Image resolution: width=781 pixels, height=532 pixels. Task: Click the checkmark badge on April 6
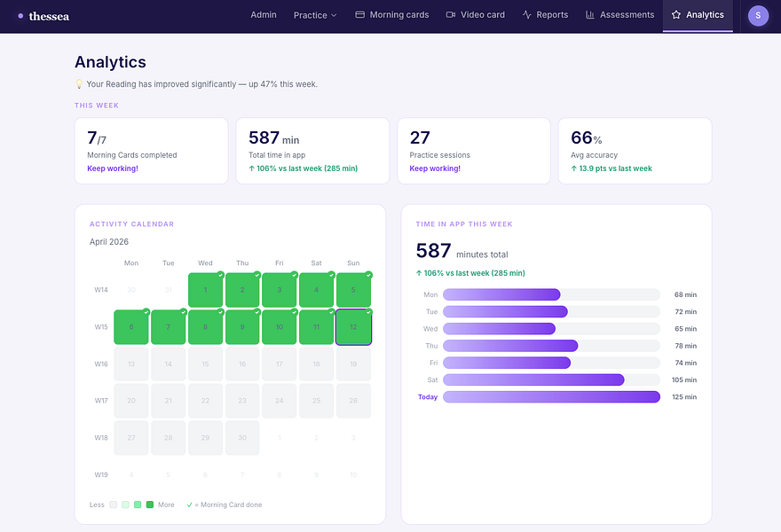point(146,312)
